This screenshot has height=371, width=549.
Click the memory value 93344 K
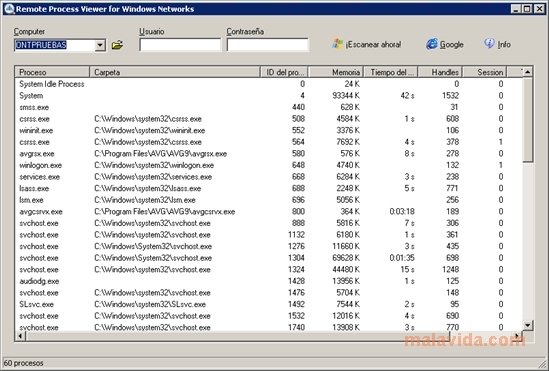click(346, 96)
